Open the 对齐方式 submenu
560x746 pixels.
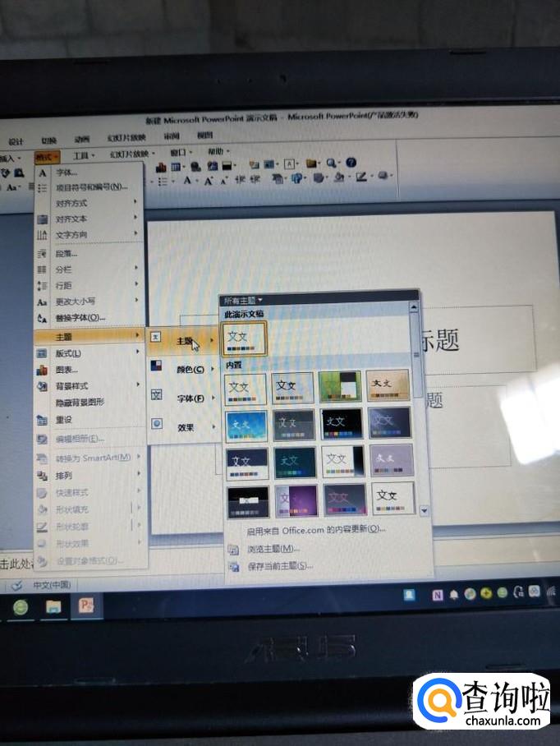[x=90, y=203]
